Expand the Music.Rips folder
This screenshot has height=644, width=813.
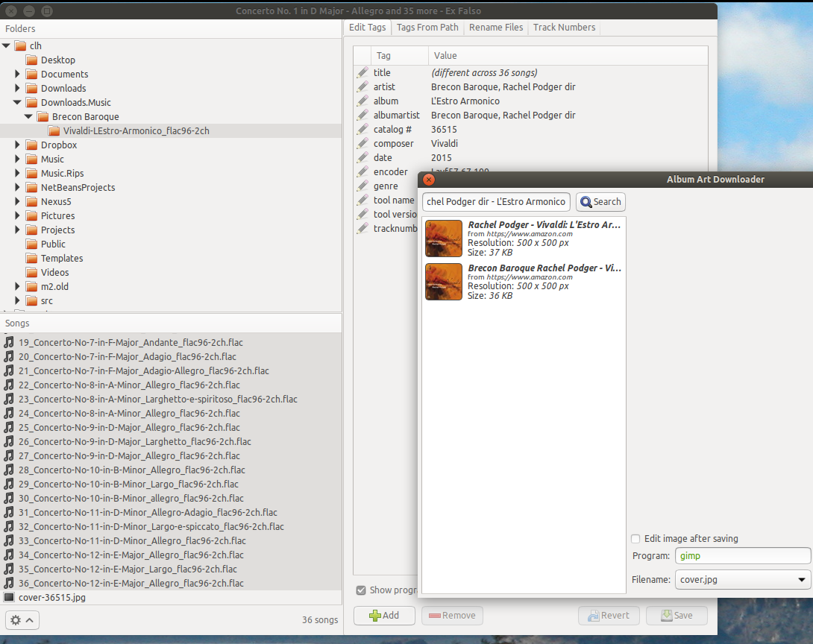[x=16, y=173]
